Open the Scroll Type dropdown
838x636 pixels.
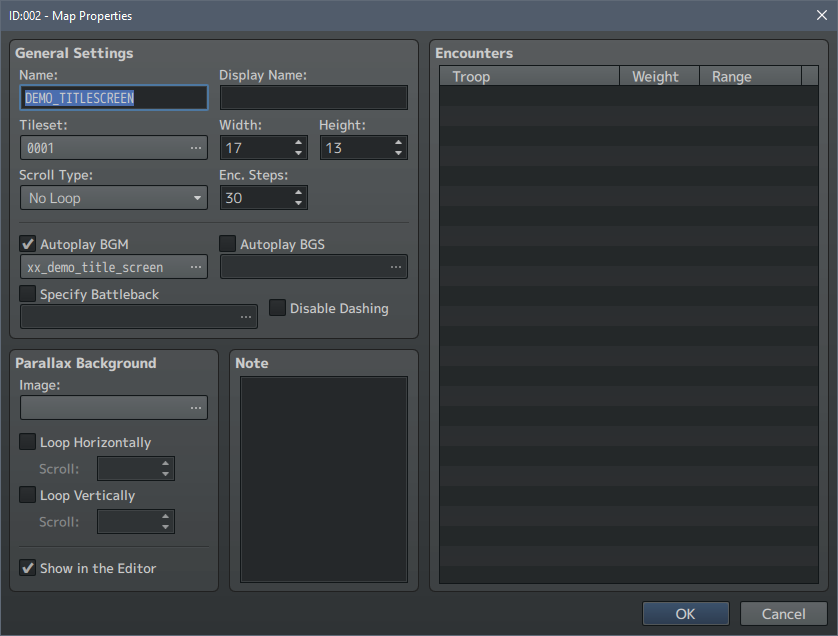[x=114, y=198]
